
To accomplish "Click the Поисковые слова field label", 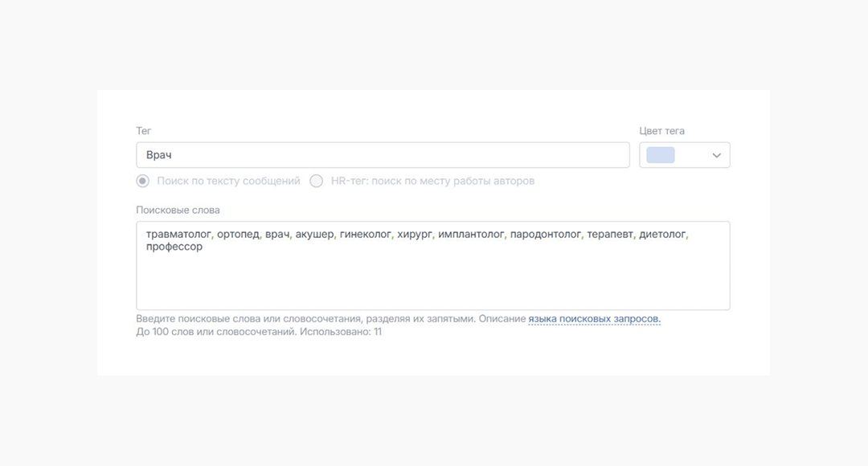I will pyautogui.click(x=178, y=210).
